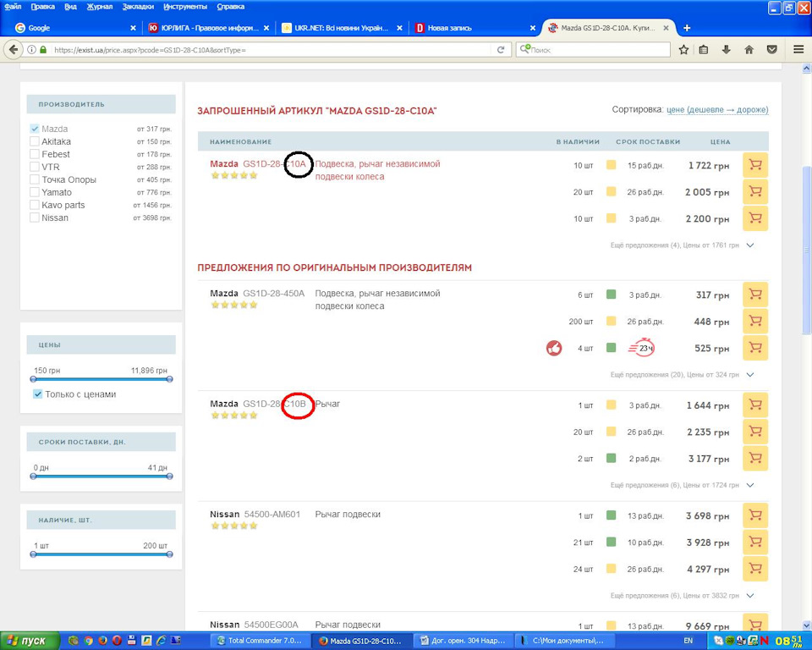Check the Точка Опоры manufacturer filter
This screenshot has height=650, width=812.
tap(35, 179)
